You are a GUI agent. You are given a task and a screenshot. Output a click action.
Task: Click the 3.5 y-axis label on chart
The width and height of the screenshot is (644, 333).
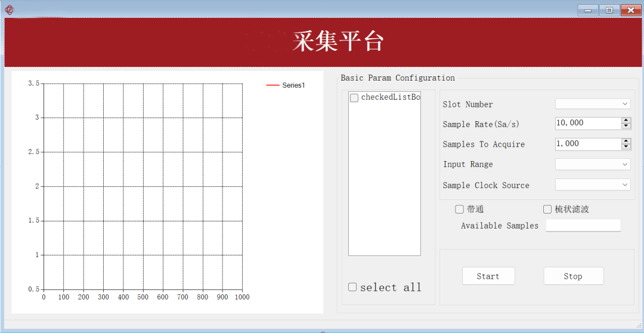point(33,84)
